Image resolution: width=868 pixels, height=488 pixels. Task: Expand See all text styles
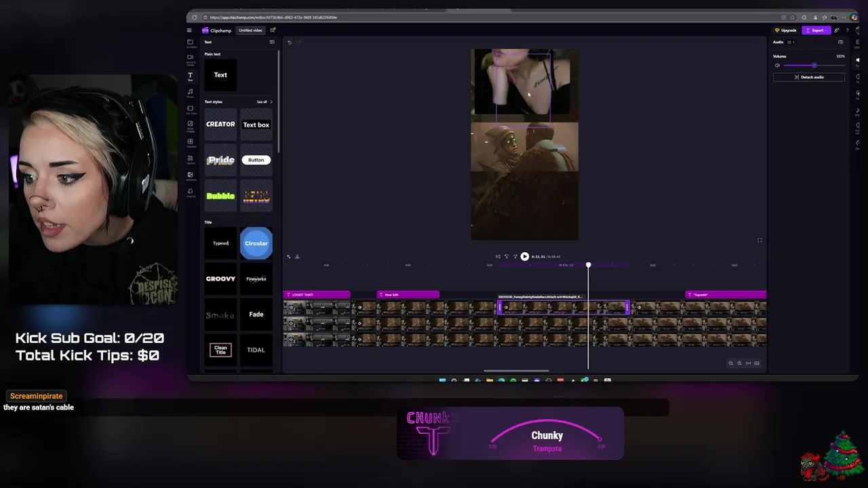(264, 102)
